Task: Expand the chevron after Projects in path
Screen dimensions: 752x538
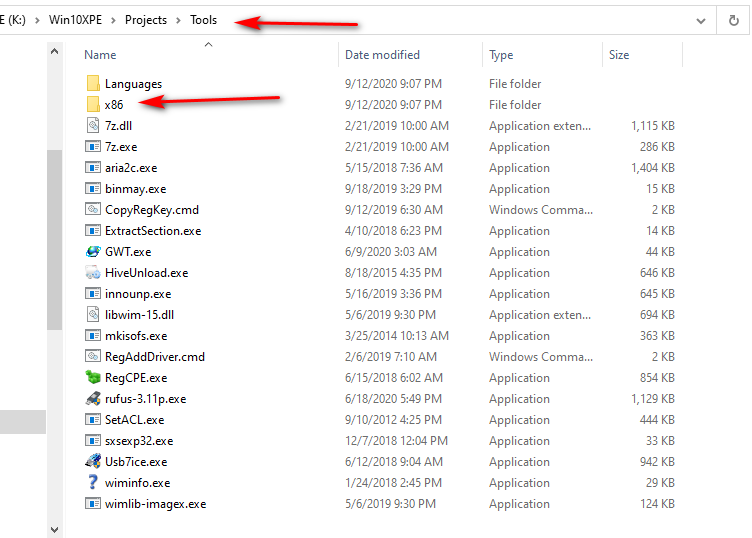Action: (x=178, y=20)
